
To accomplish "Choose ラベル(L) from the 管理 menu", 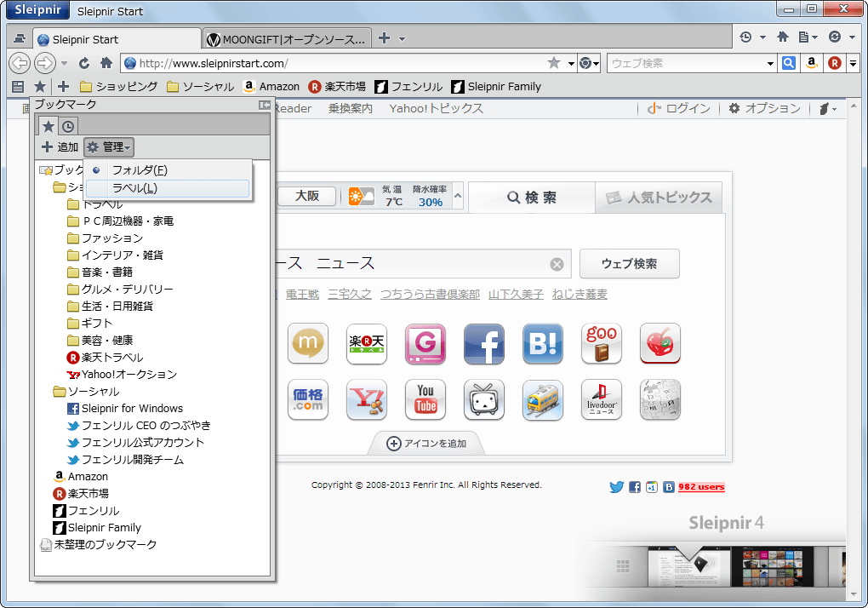I will pyautogui.click(x=168, y=188).
